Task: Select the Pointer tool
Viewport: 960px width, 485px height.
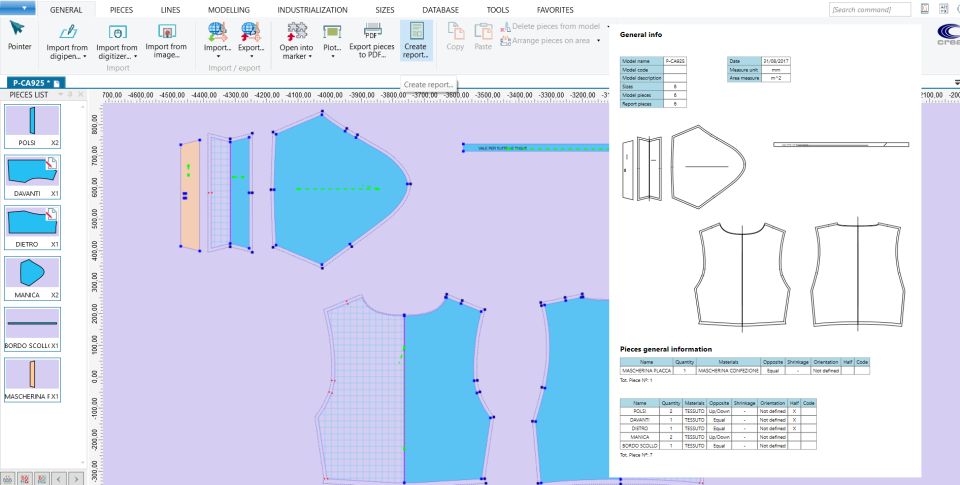Action: pos(19,37)
